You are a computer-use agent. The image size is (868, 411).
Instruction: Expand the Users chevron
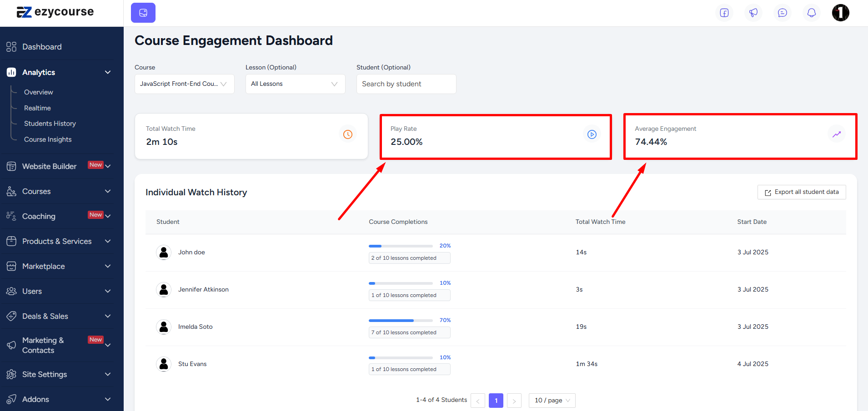pyautogui.click(x=108, y=291)
